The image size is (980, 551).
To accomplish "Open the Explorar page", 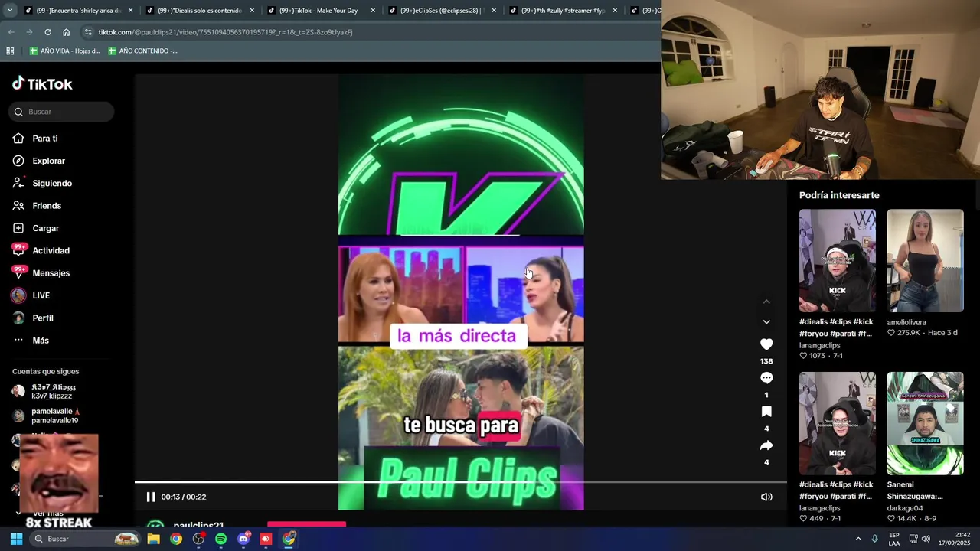I will [49, 161].
